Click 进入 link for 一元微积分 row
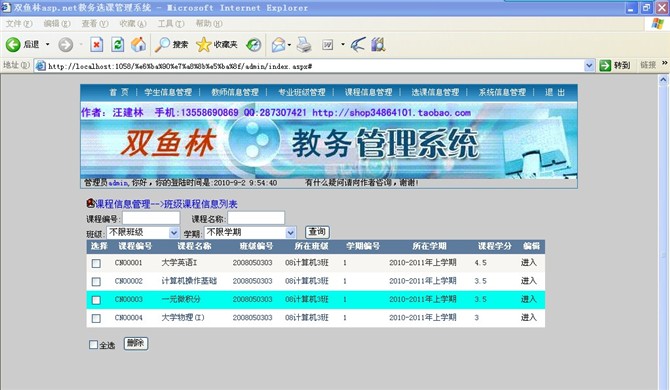The image size is (670, 390). 528,299
